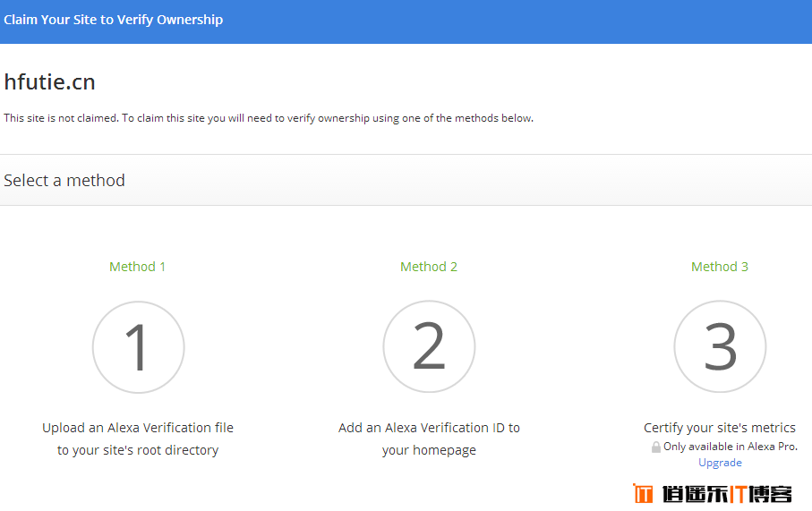Click the Upgrade link

tap(720, 463)
